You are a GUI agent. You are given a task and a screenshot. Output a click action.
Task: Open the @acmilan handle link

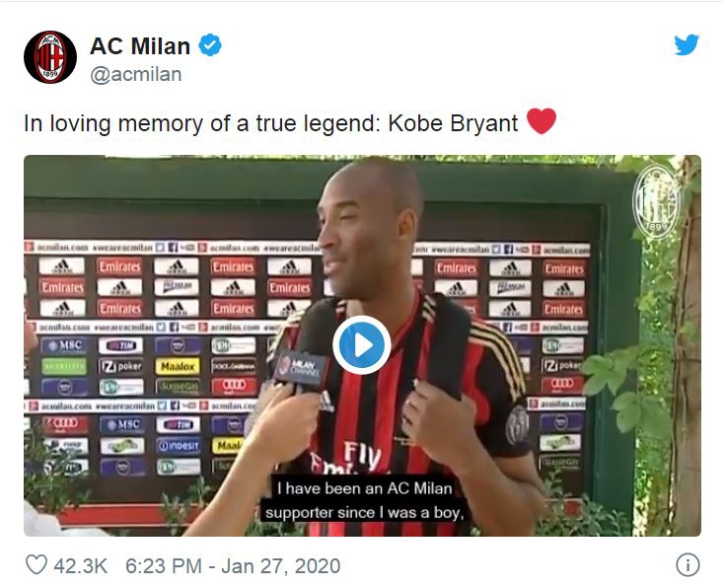(x=136, y=74)
